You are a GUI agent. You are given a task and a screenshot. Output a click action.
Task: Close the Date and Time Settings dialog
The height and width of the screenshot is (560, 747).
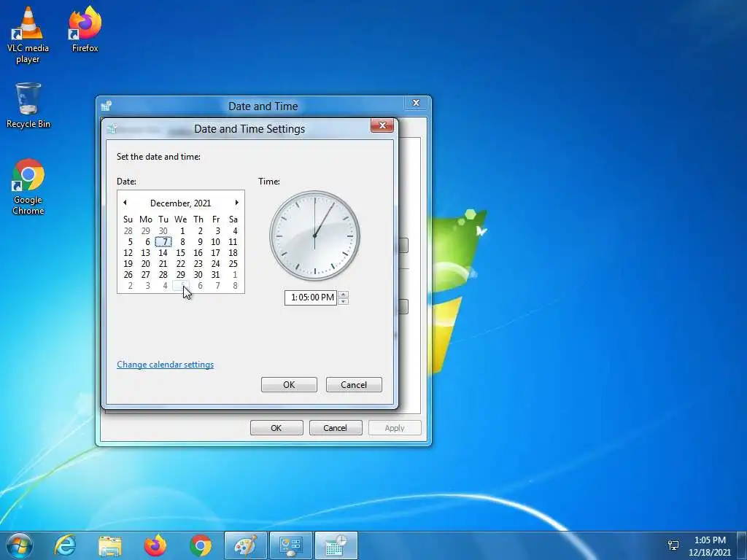[x=382, y=125]
